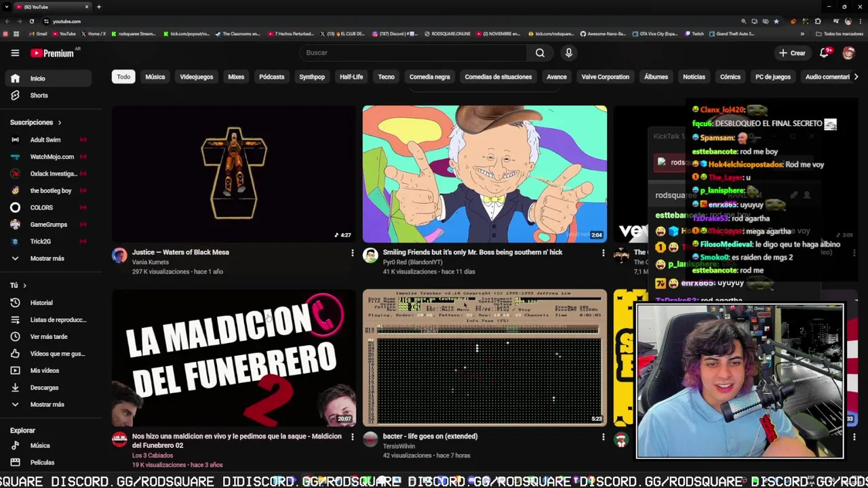Open Ver más tarde list
The height and width of the screenshot is (488, 868).
pos(47,337)
